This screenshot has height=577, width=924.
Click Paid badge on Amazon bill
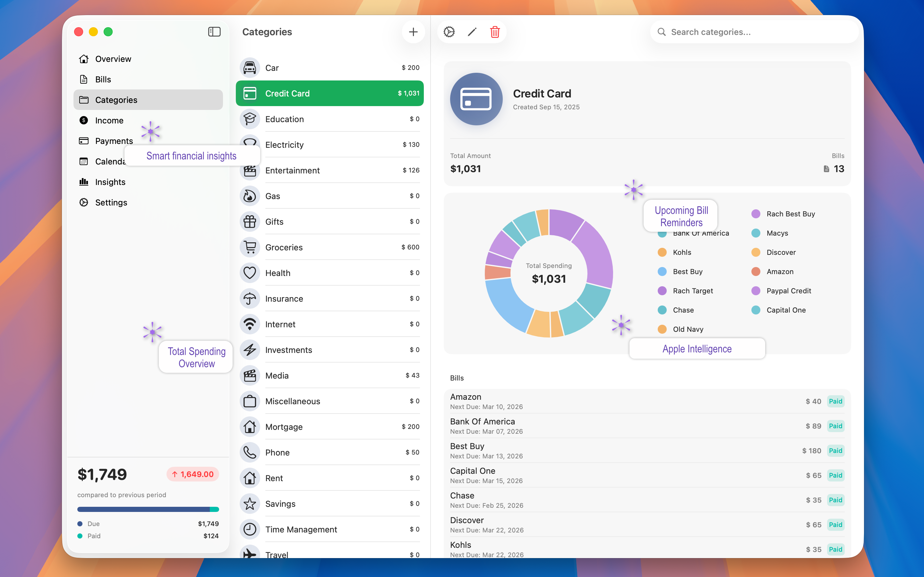pyautogui.click(x=835, y=401)
